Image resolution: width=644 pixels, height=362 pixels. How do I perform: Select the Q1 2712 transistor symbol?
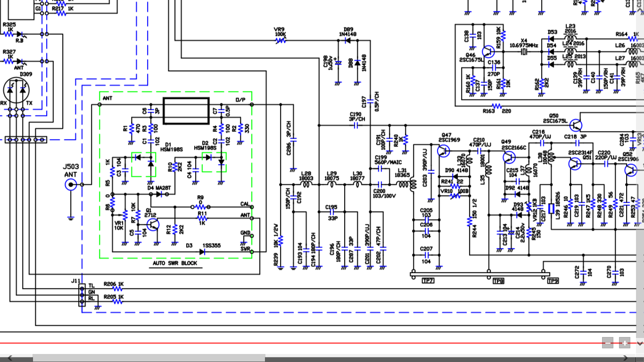tap(153, 225)
